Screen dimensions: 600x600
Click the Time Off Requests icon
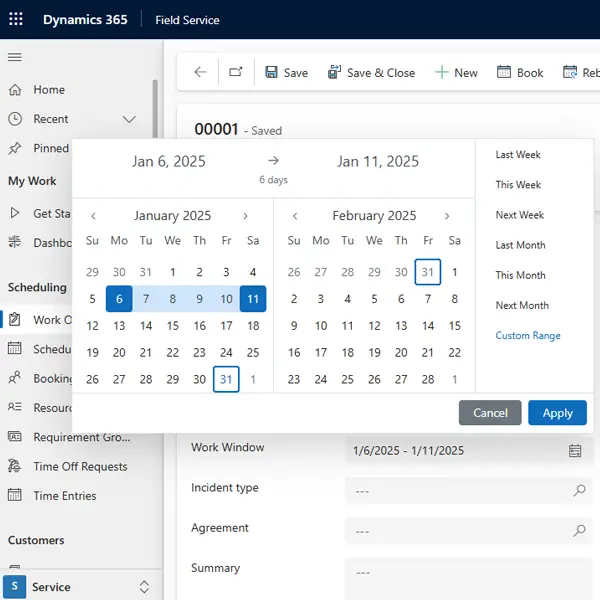coord(15,466)
